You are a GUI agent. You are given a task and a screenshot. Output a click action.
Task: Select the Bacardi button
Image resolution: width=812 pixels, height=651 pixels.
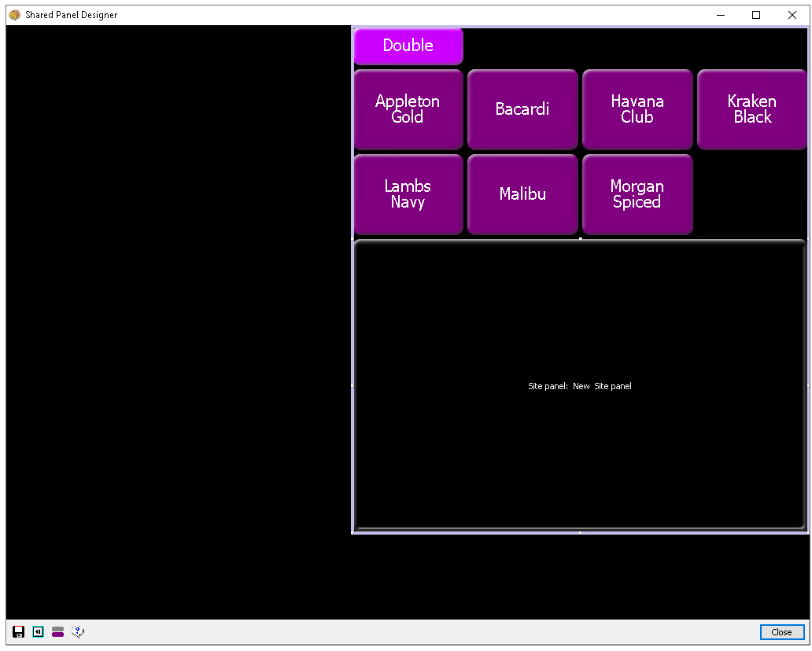522,109
